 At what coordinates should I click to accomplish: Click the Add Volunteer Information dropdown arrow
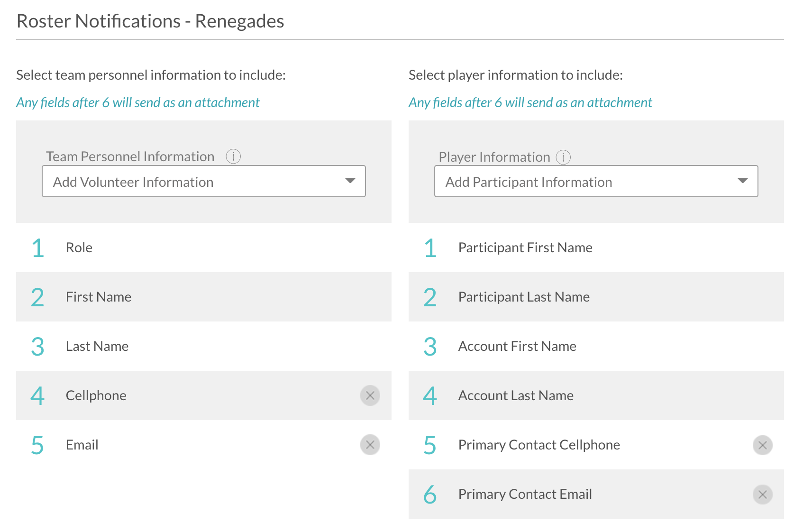click(x=350, y=181)
